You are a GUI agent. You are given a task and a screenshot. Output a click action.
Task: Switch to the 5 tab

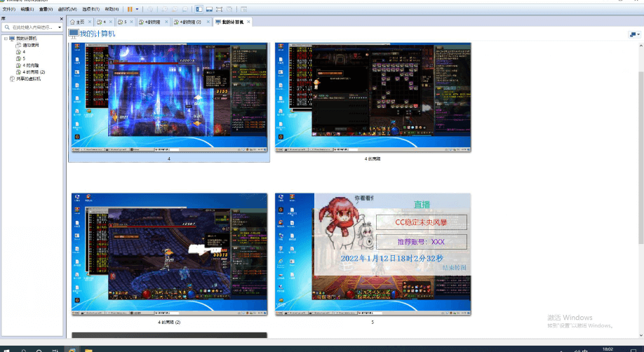tap(126, 22)
